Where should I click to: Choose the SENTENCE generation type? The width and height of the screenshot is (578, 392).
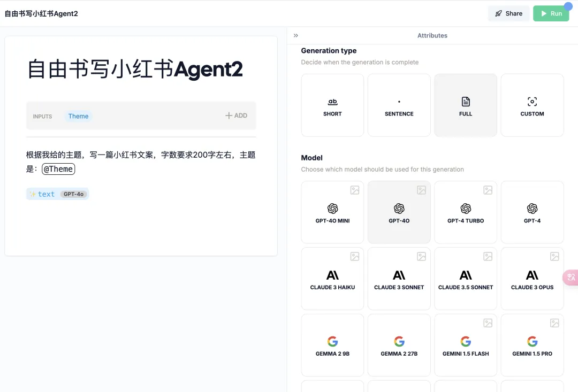pyautogui.click(x=399, y=105)
